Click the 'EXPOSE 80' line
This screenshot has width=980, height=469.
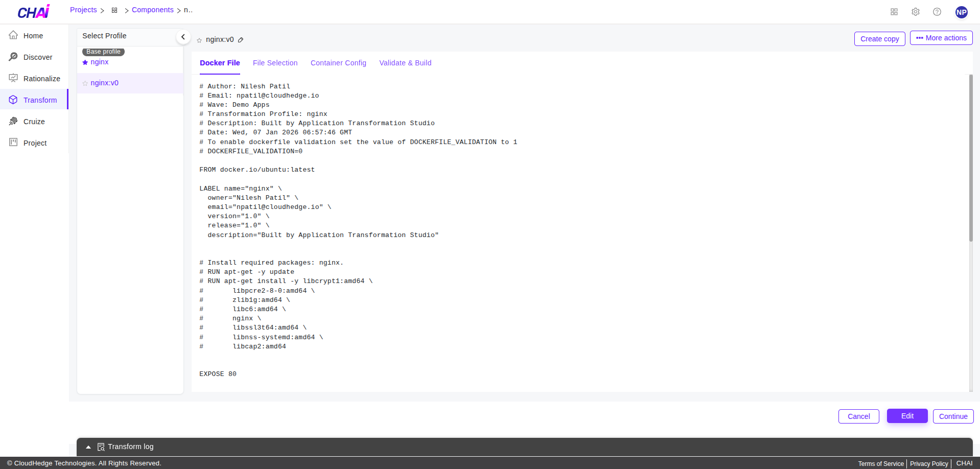[x=218, y=374]
